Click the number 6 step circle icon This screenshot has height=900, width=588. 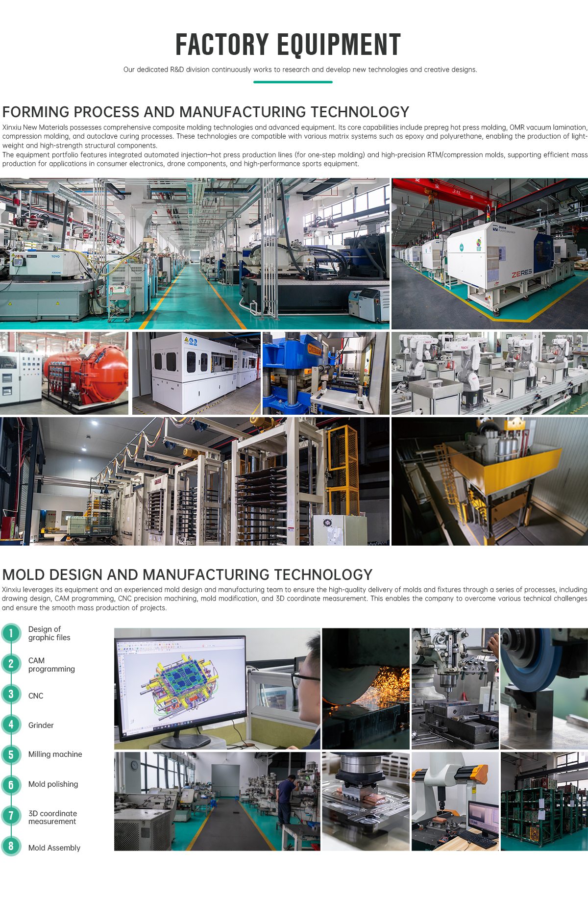(11, 785)
